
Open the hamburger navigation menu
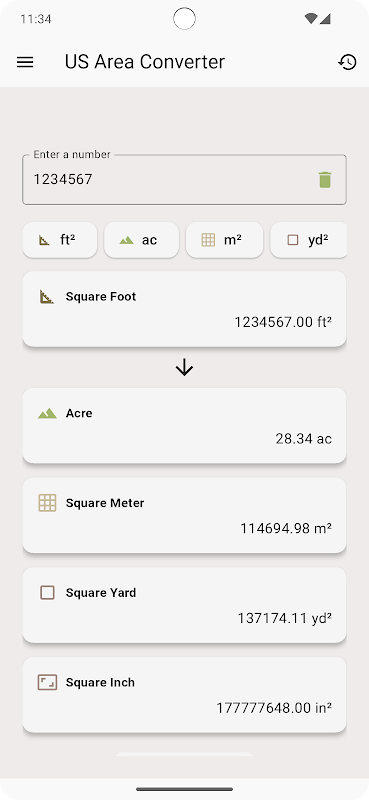click(x=25, y=62)
